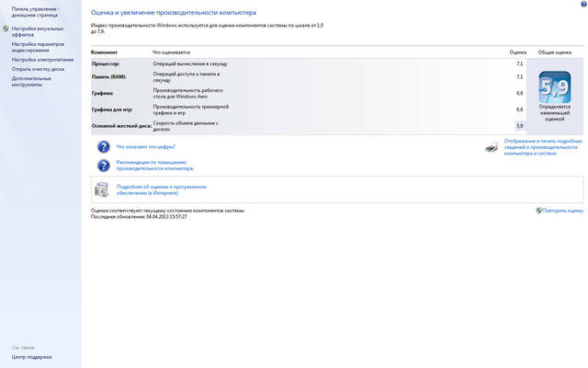Click the help question mark icon
The image size is (588, 368).
click(x=582, y=5)
